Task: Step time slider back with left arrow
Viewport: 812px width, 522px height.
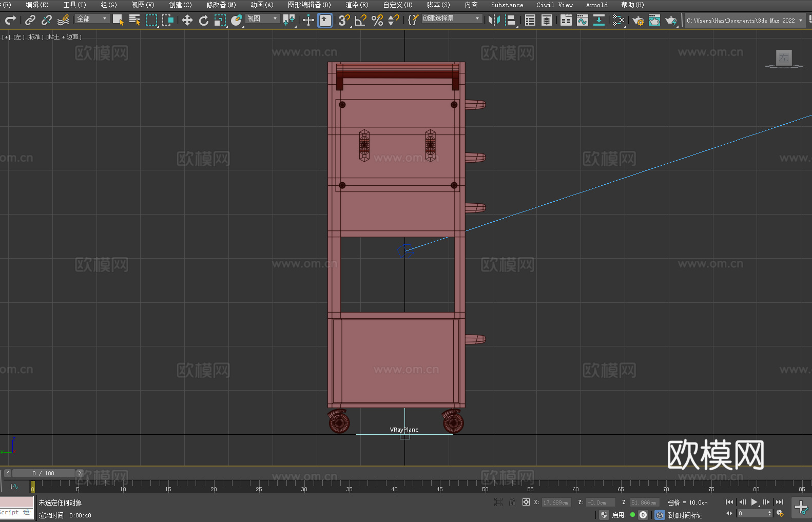Action: [x=7, y=473]
